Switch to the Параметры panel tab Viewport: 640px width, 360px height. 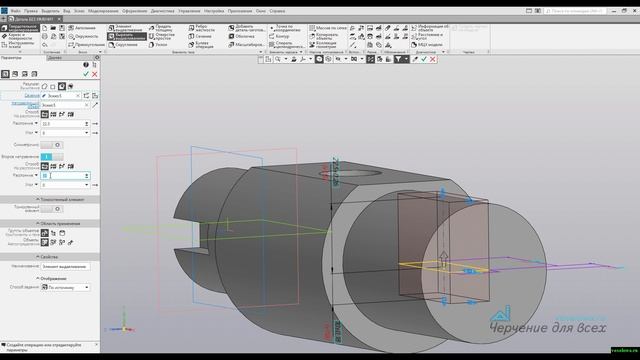[x=11, y=58]
